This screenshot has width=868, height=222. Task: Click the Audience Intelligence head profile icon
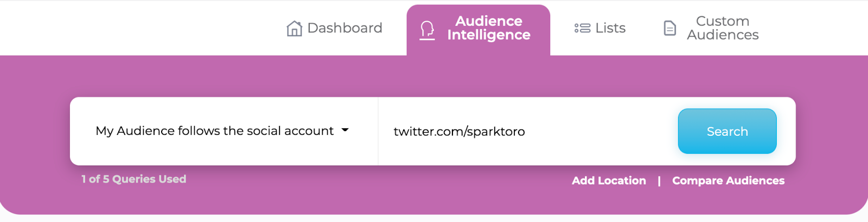pos(427,30)
